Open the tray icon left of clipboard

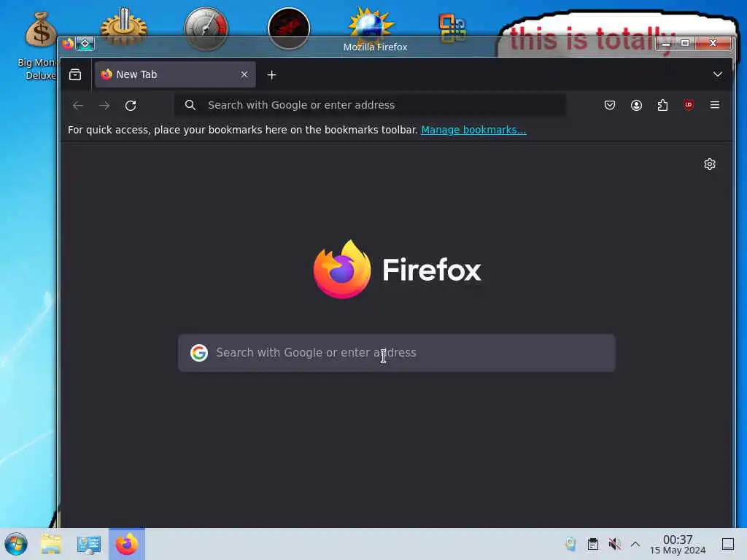pos(570,544)
